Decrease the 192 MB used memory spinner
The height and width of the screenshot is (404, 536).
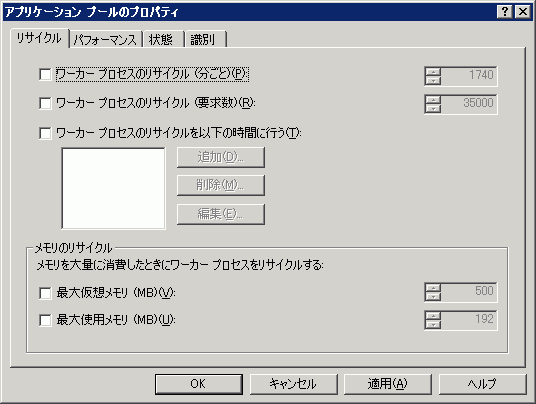click(x=433, y=325)
